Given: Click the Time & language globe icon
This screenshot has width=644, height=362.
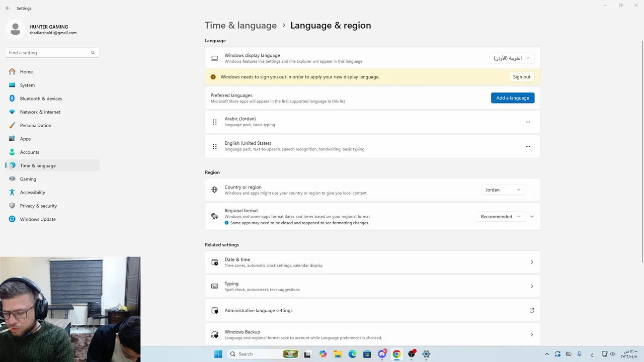Looking at the screenshot, I should coord(12,165).
